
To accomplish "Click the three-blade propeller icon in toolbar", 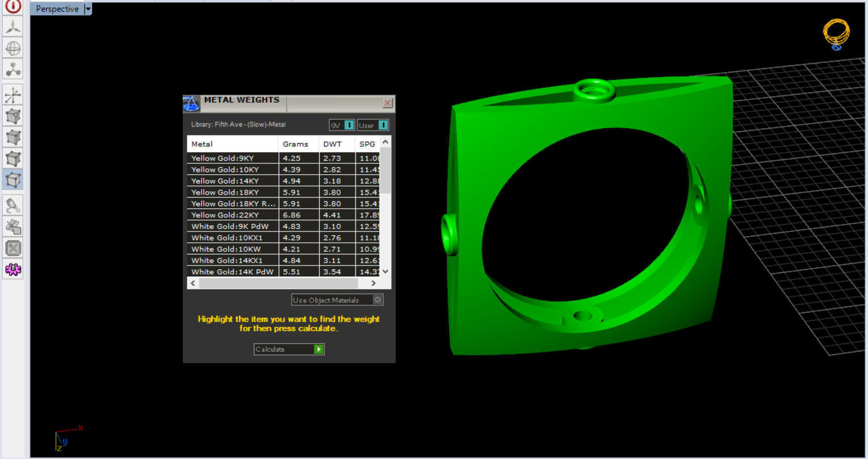I will tap(13, 26).
